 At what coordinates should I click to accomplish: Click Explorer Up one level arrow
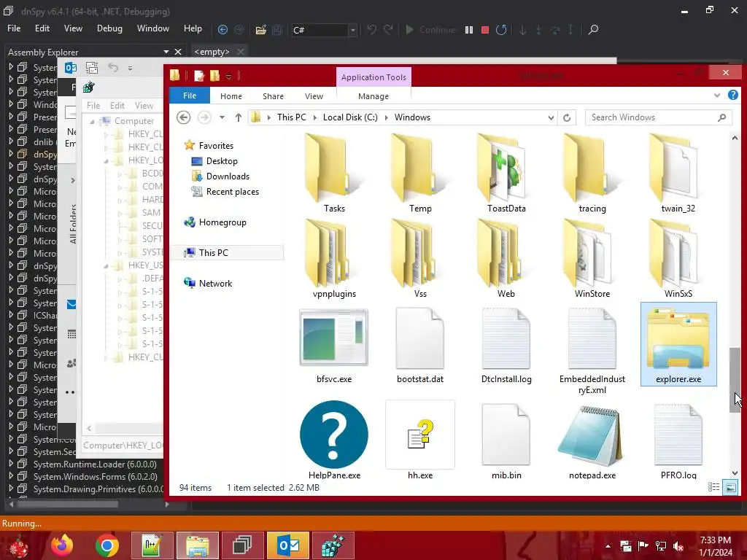[x=239, y=117]
